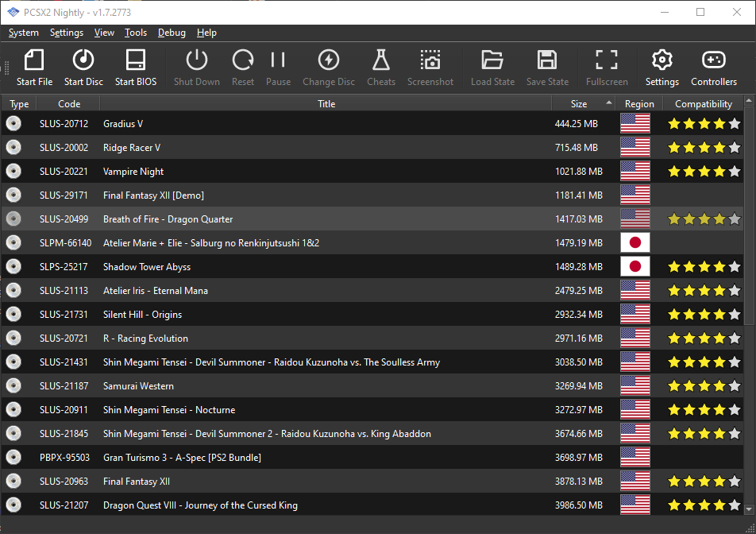Click the star rating for Gradius V
This screenshot has width=756, height=534.
[x=703, y=124]
